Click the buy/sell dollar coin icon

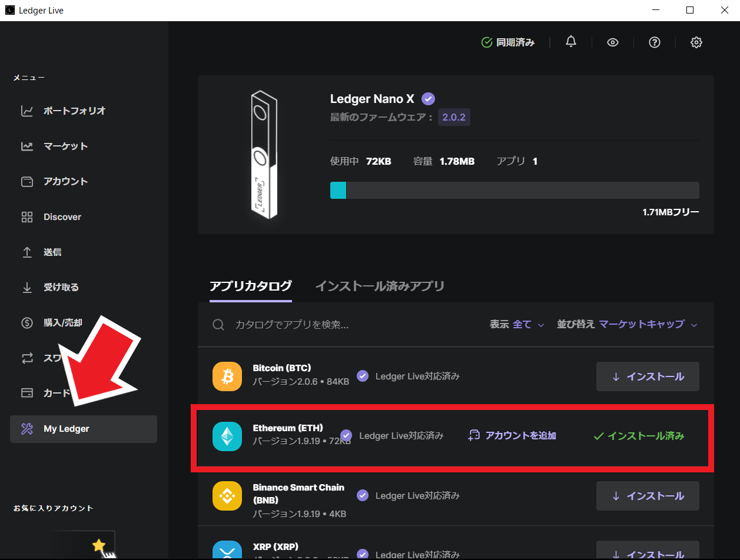(27, 322)
